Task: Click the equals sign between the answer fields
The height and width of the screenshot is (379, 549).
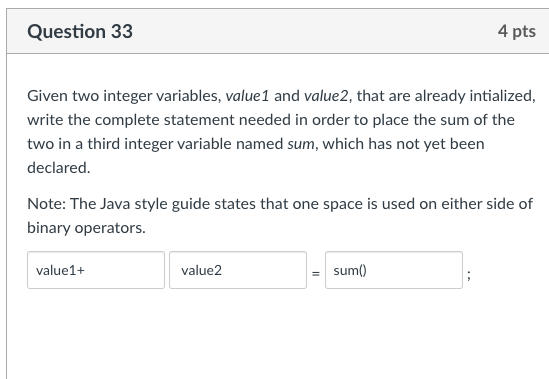Action: [316, 273]
